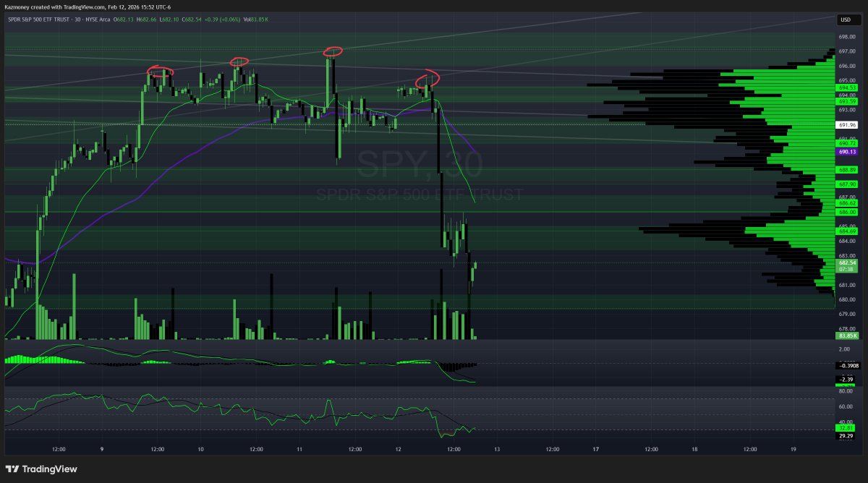This screenshot has height=483, width=868.
Task: Select the 686.00 green price label
Action: [847, 212]
